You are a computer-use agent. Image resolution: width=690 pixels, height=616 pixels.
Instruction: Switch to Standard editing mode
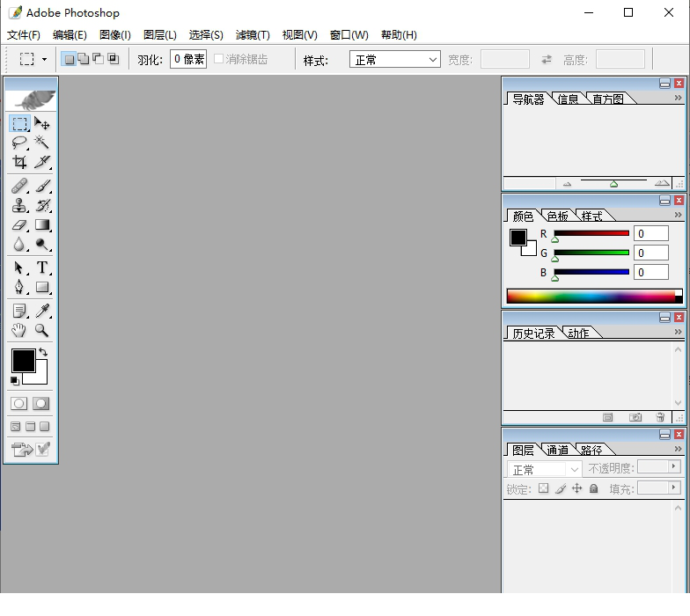(x=19, y=403)
